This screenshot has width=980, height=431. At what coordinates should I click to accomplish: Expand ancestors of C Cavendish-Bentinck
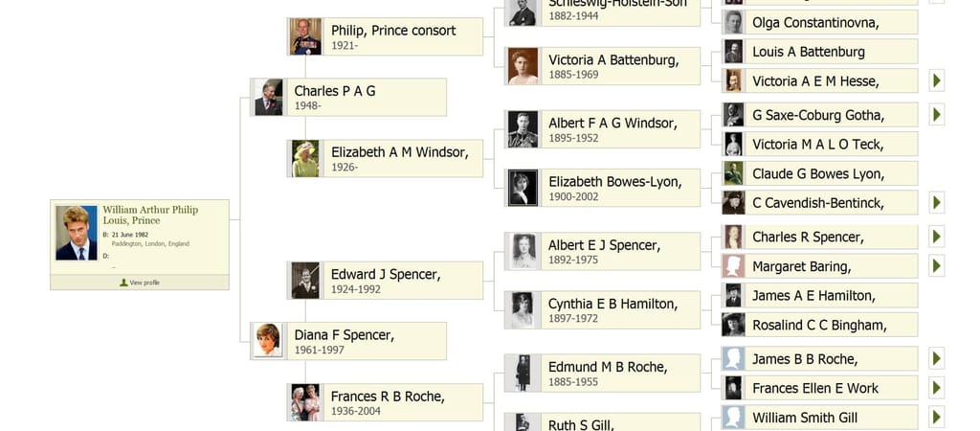click(937, 202)
